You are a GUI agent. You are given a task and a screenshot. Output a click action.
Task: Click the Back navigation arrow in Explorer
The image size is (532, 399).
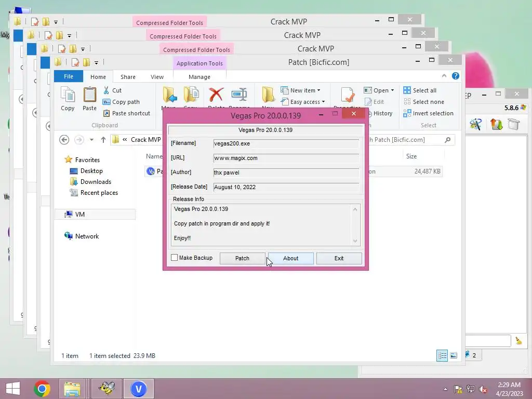tap(64, 139)
